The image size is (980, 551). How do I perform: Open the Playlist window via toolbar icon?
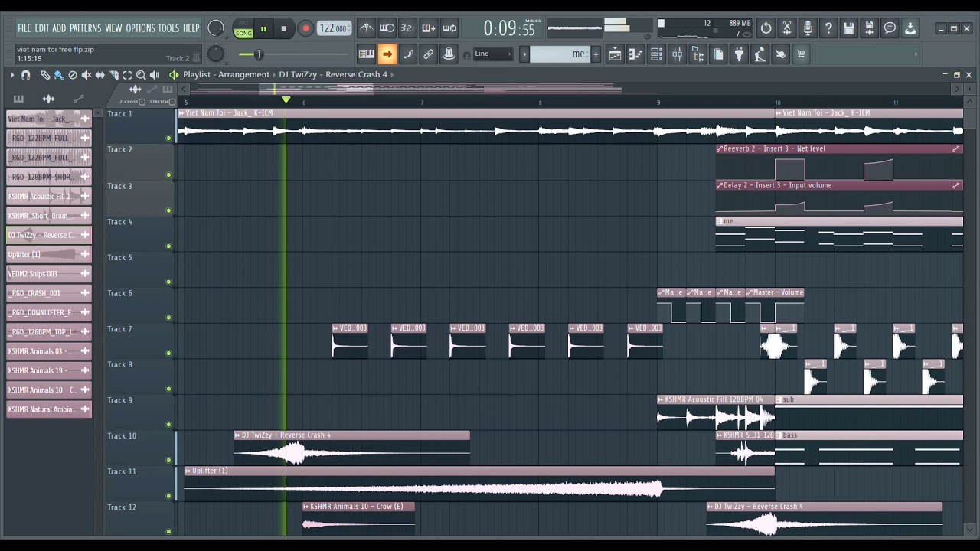pyautogui.click(x=615, y=54)
